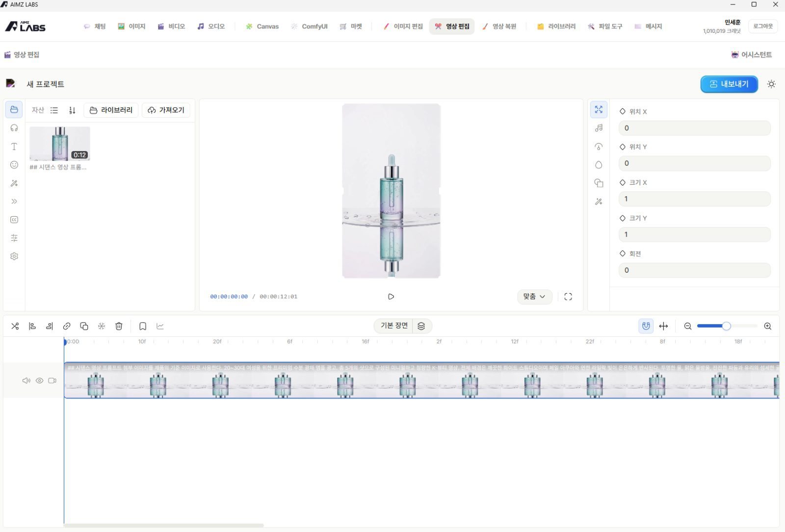Viewport: 785px width, 532px height.
Task: Select the transform properties tab icon
Action: [599, 109]
